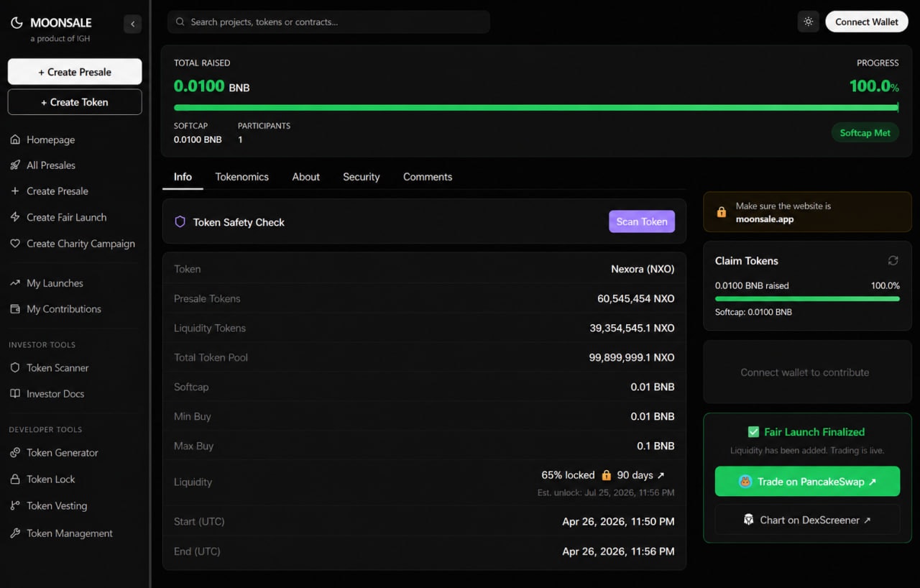This screenshot has height=588, width=920.
Task: Switch to the Tokenomics tab
Action: pos(241,177)
